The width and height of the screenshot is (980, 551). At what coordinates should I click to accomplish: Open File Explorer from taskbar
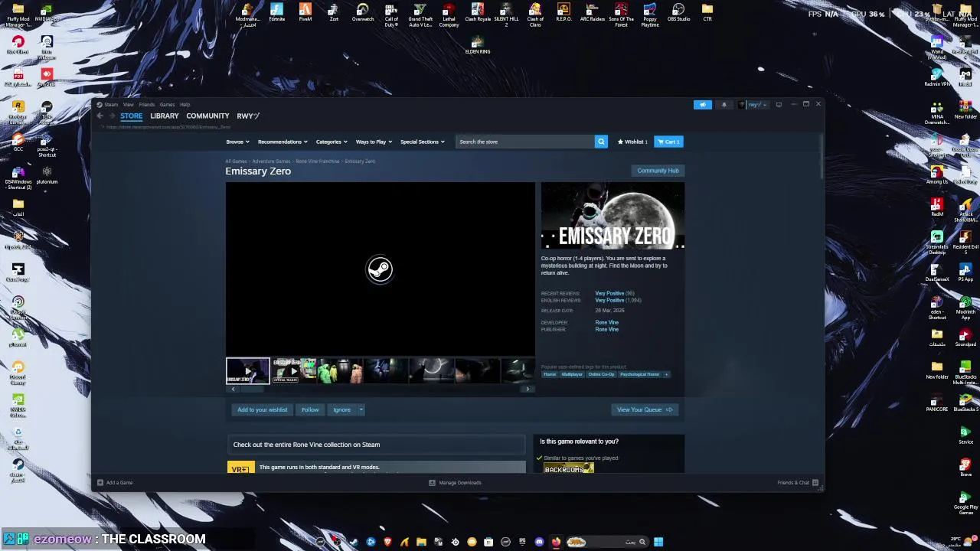pos(421,542)
